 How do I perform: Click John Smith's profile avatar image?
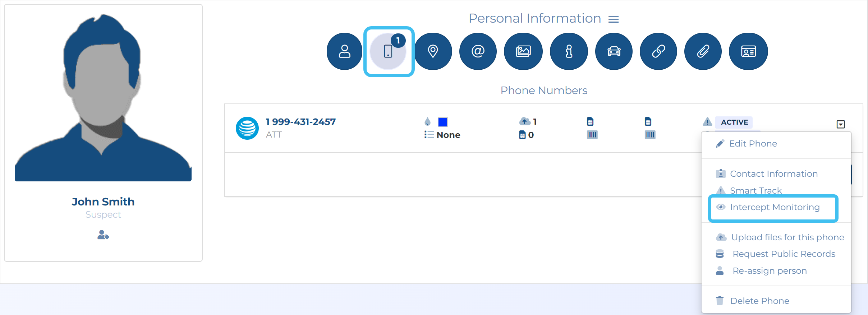pyautogui.click(x=103, y=97)
